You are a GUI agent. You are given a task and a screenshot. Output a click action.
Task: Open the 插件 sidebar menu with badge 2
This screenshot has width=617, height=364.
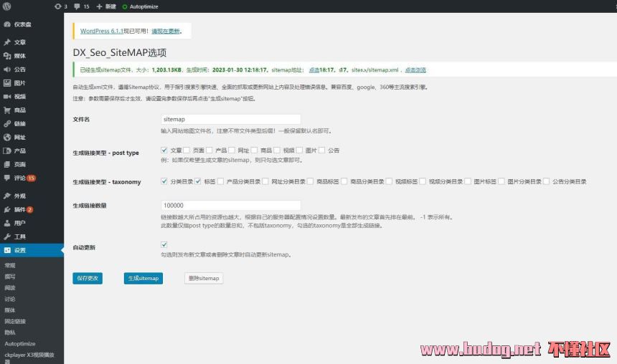(32, 209)
